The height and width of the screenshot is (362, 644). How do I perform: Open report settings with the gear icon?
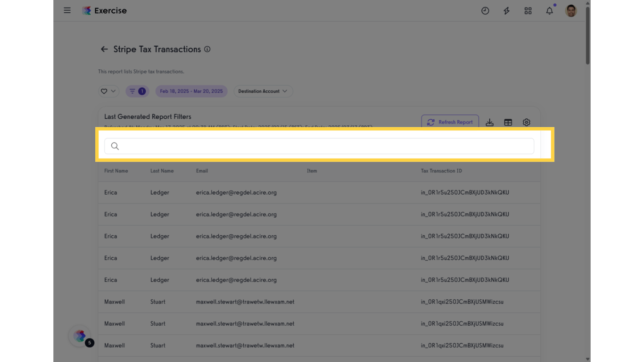pos(526,122)
